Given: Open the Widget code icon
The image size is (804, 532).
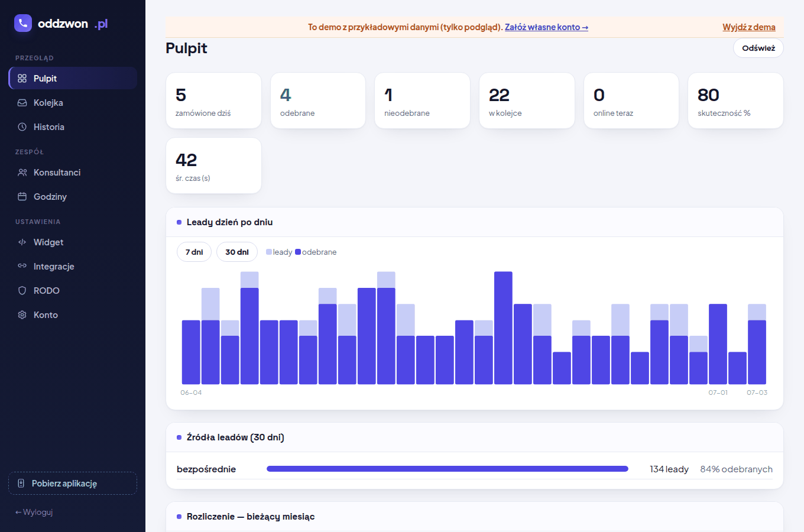Looking at the screenshot, I should pos(22,242).
